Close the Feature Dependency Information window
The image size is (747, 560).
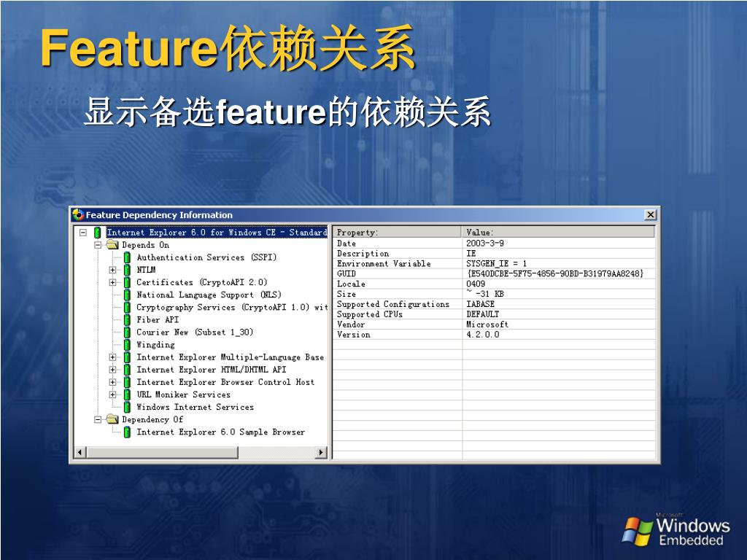point(650,215)
